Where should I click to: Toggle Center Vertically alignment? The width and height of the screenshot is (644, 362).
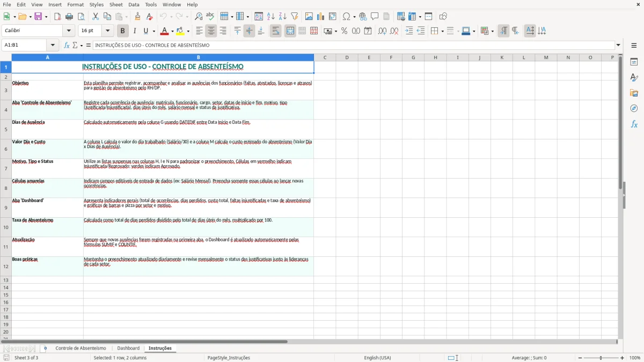(249, 31)
